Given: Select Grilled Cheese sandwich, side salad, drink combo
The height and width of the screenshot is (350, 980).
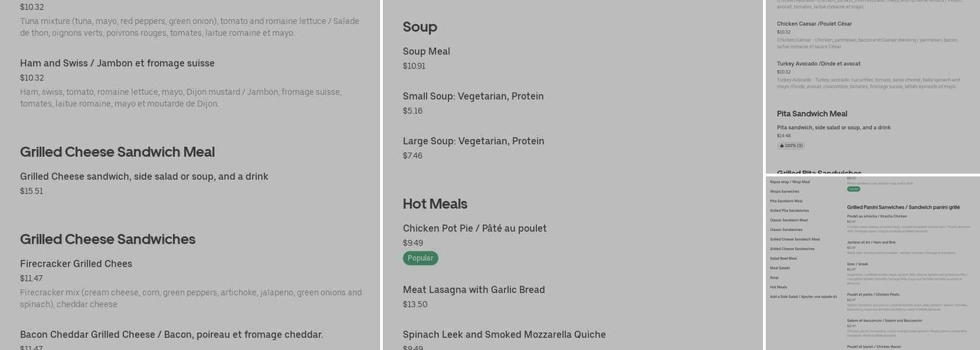Looking at the screenshot, I should click(x=143, y=176).
